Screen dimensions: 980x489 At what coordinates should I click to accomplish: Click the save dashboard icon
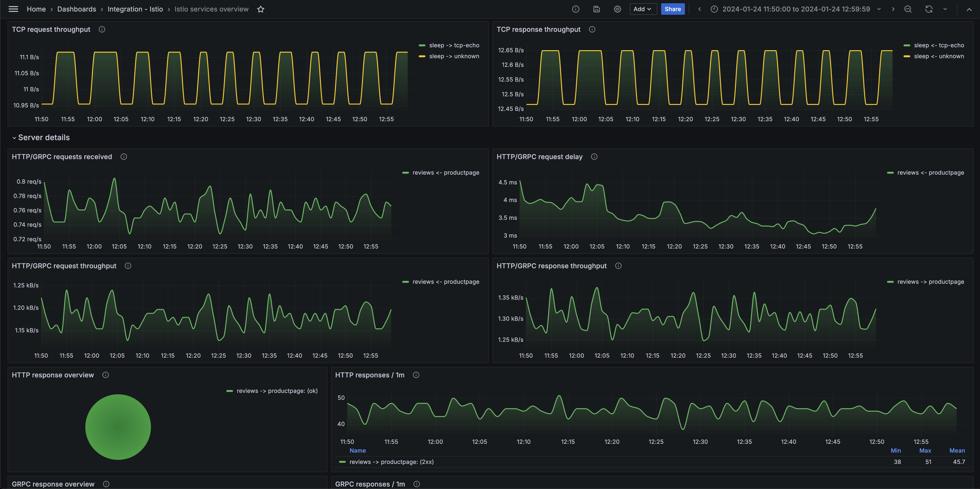click(x=597, y=9)
